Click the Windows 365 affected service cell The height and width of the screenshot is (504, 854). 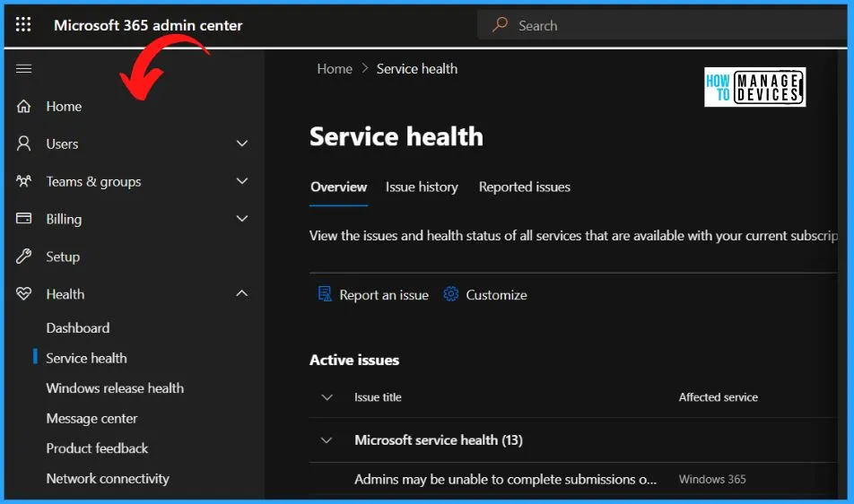click(x=712, y=480)
